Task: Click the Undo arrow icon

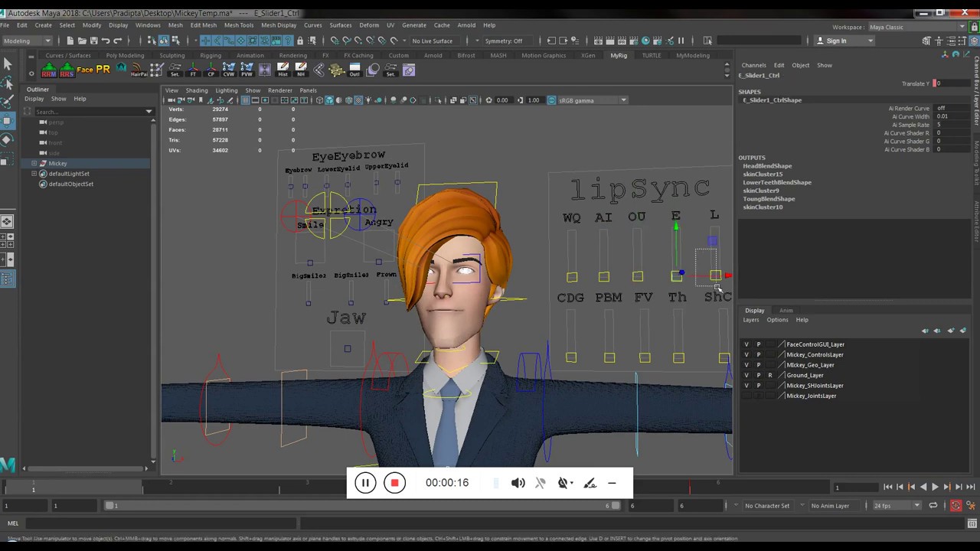Action: click(106, 41)
